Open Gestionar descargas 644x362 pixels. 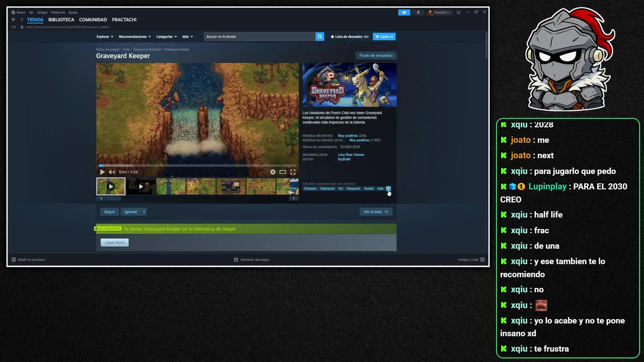(252, 259)
